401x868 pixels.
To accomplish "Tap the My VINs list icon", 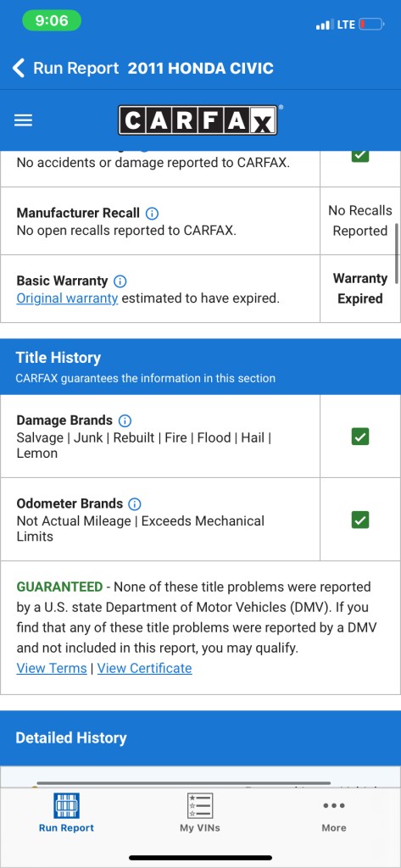I will coord(200,805).
